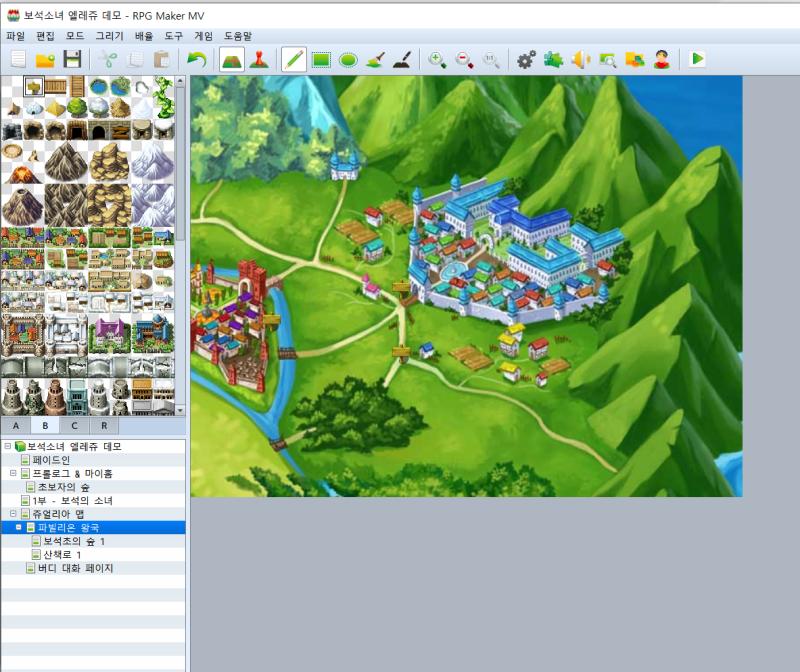800x672 pixels.
Task: Select the 초보자의 숲 map
Action: tap(64, 487)
